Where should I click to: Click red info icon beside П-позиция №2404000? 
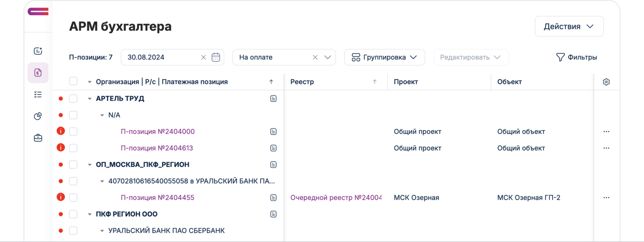(x=61, y=131)
